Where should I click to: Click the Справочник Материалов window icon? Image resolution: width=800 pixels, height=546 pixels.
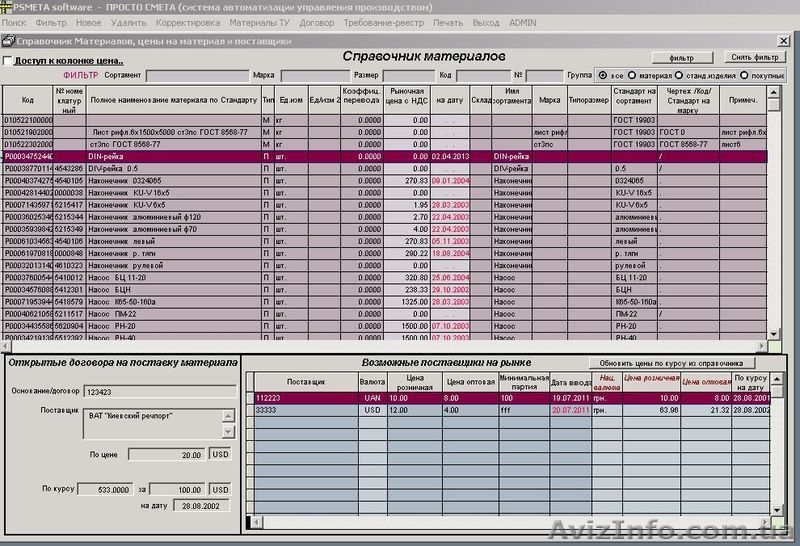point(9,41)
